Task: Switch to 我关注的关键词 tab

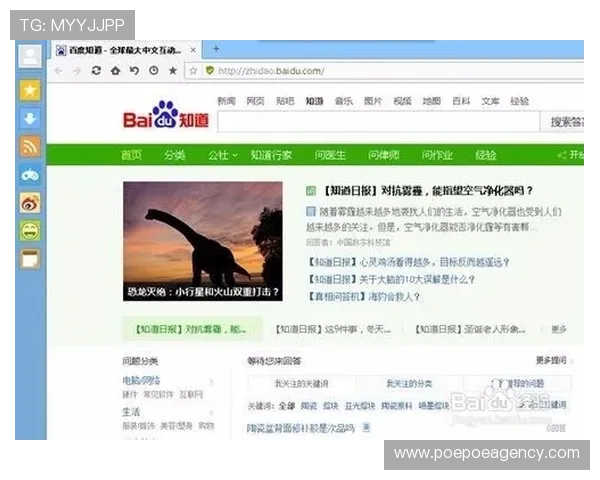Action: coord(302,384)
